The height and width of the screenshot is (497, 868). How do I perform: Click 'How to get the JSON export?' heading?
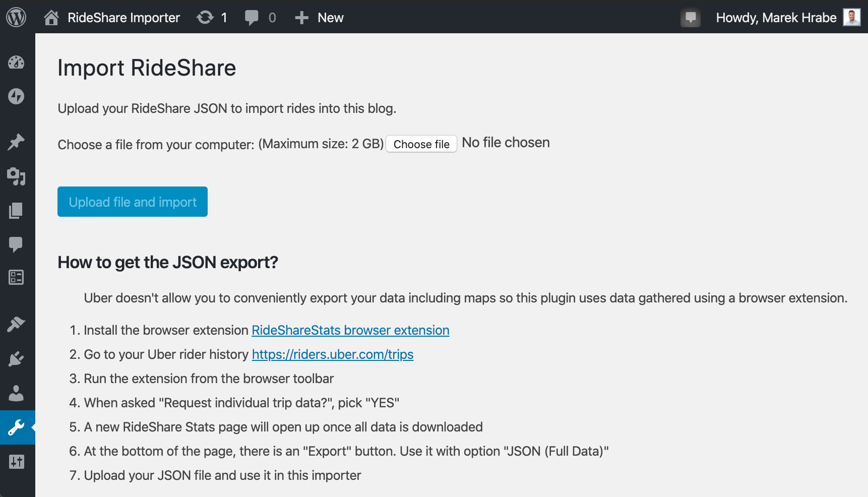tap(168, 263)
